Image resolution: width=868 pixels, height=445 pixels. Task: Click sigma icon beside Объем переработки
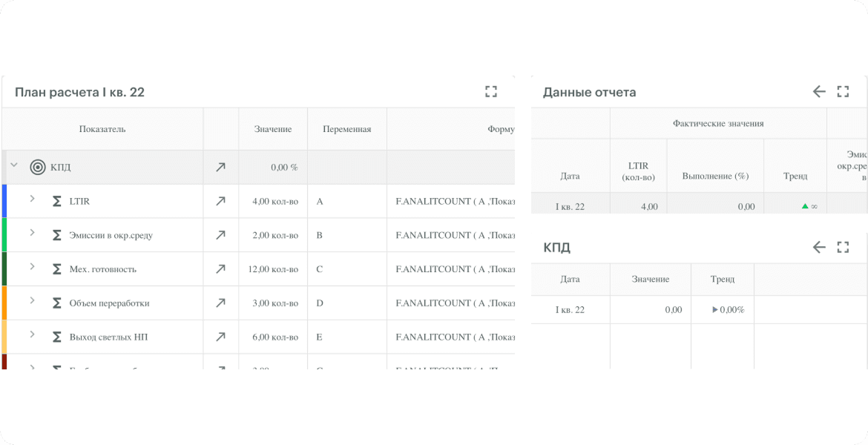[x=56, y=303]
